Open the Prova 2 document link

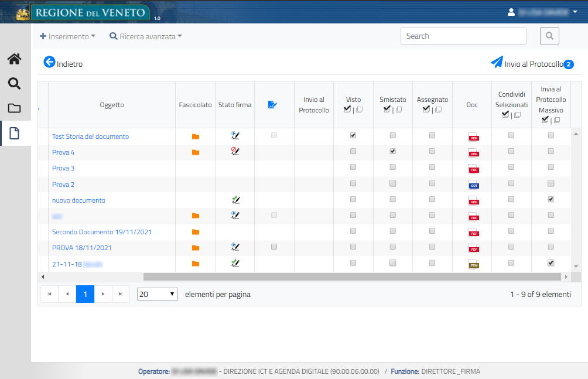63,185
